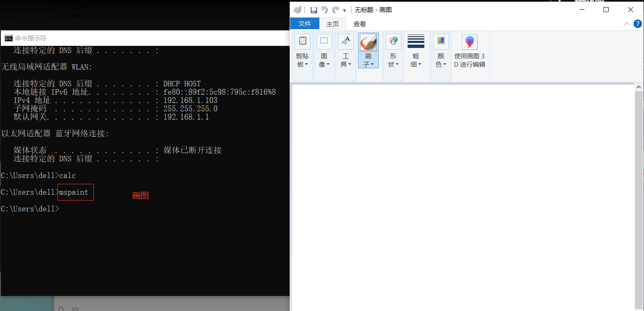Expand the 工具 tools group

coord(346,57)
